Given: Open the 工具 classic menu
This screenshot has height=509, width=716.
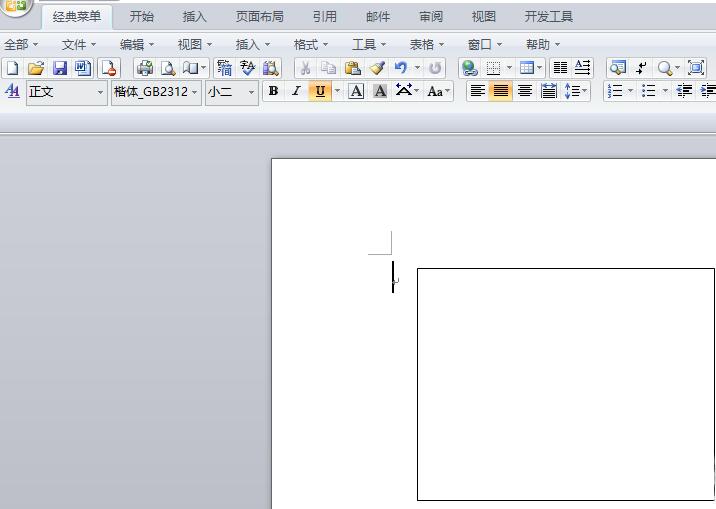Looking at the screenshot, I should tap(369, 45).
